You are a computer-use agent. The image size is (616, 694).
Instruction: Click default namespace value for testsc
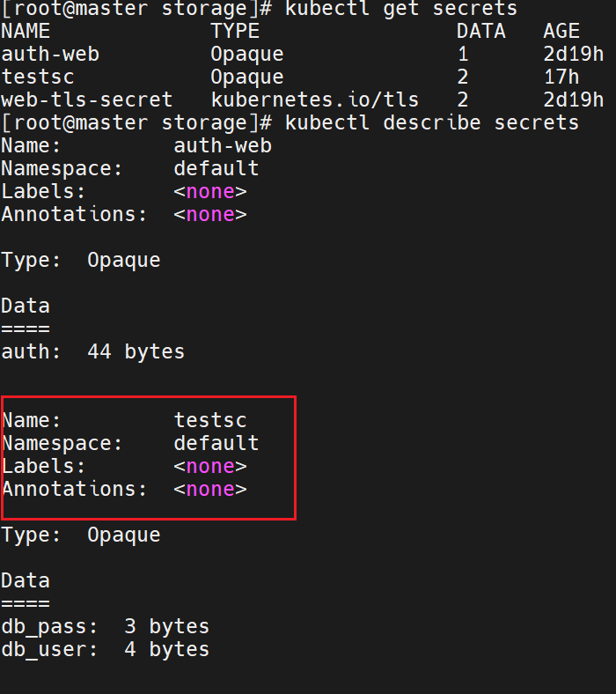pos(216,444)
